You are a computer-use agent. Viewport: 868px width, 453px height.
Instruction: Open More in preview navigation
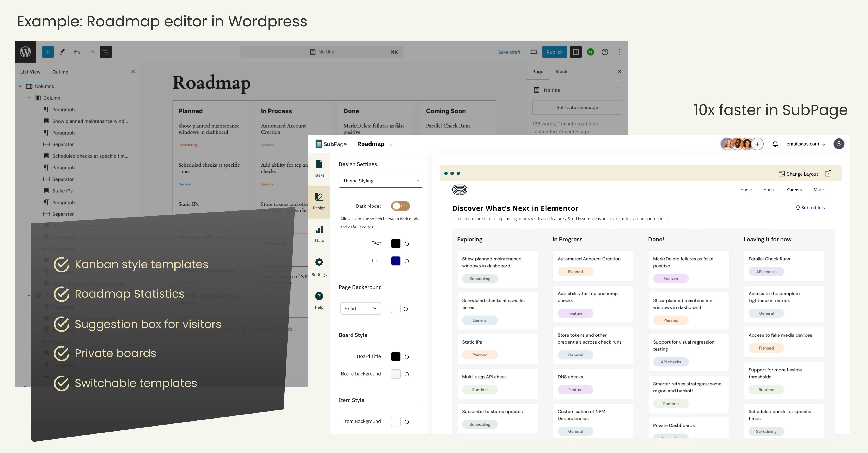tap(819, 190)
